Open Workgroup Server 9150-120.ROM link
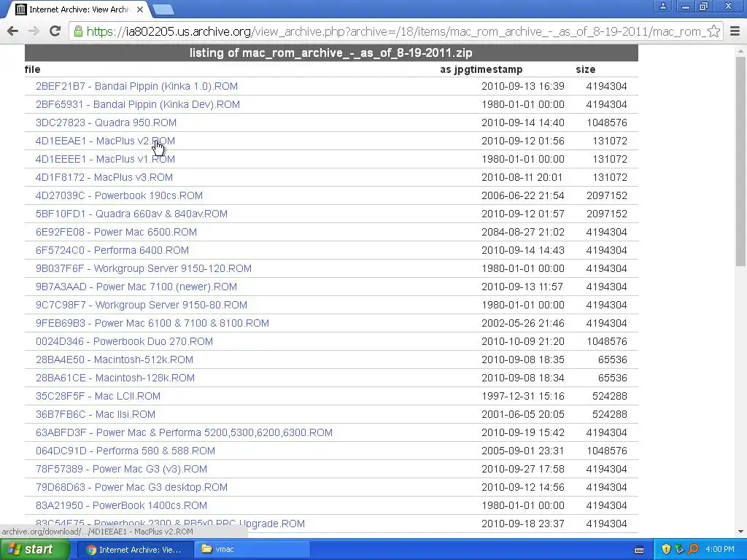747x560 pixels. coord(144,268)
